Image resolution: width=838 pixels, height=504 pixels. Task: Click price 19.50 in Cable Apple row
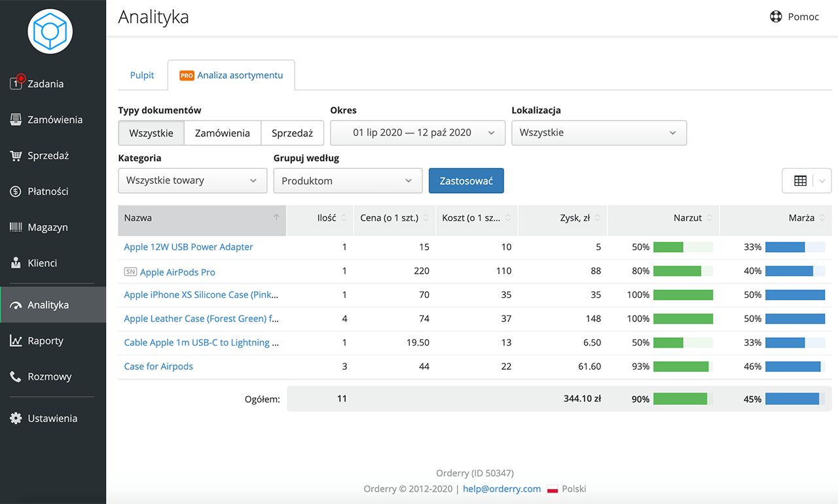[418, 342]
